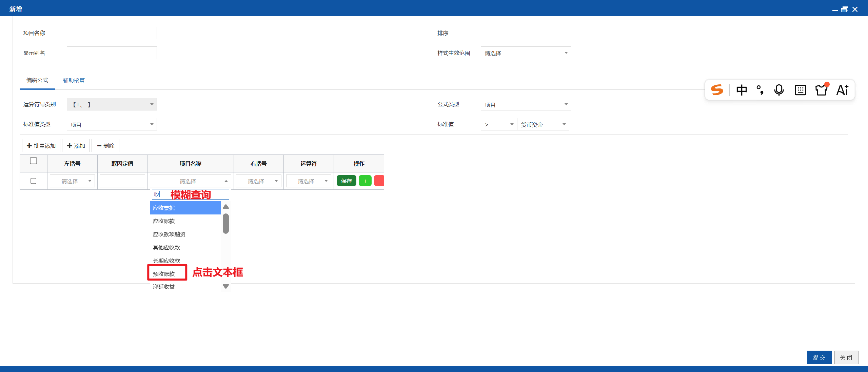Click the green plus row button
The image size is (868, 372).
point(365,181)
